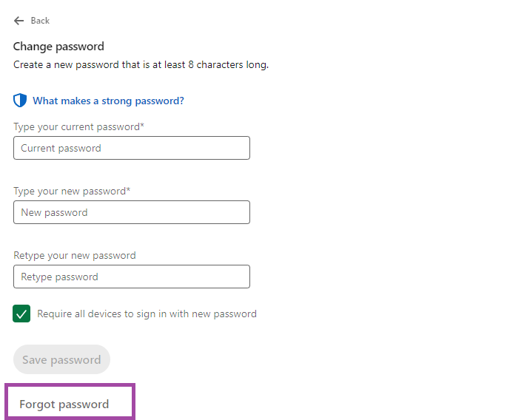527x420 pixels.
Task: Focus the Current password field
Action: (132, 148)
